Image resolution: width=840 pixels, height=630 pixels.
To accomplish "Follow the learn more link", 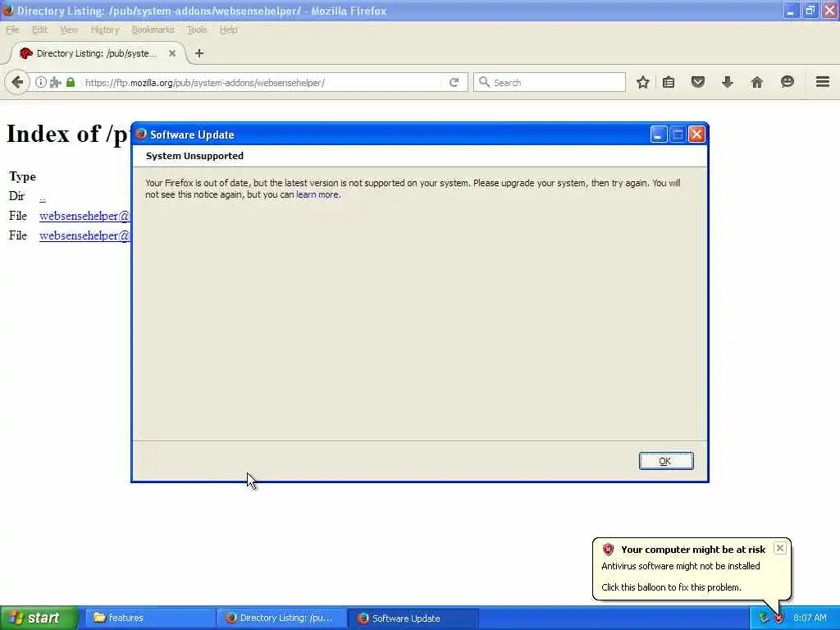I will pyautogui.click(x=317, y=194).
